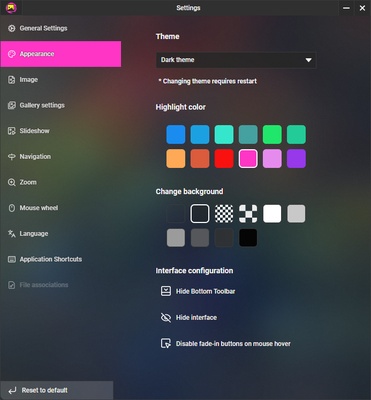Select the muted teal highlight color
371x400 pixels.
[248, 134]
